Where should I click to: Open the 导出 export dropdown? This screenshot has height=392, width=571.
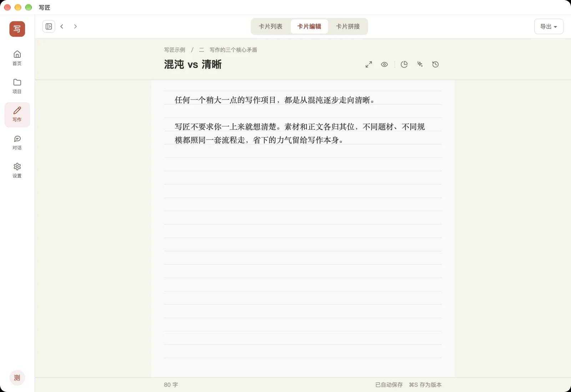549,26
